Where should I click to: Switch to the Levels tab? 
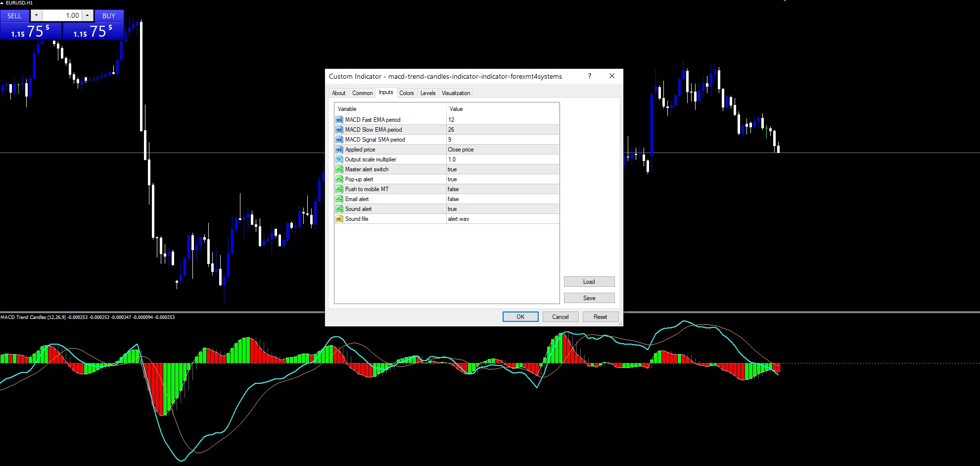tap(428, 93)
